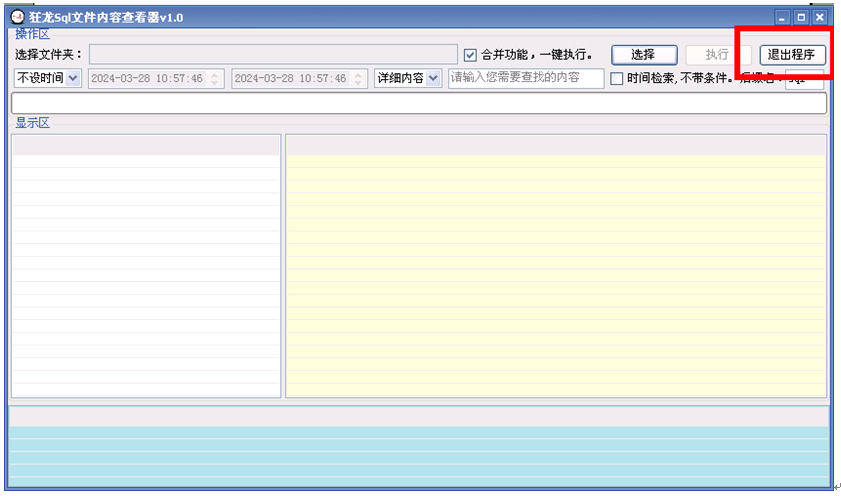841x496 pixels.
Task: Click the 选择文件夹 path field
Action: click(x=273, y=55)
